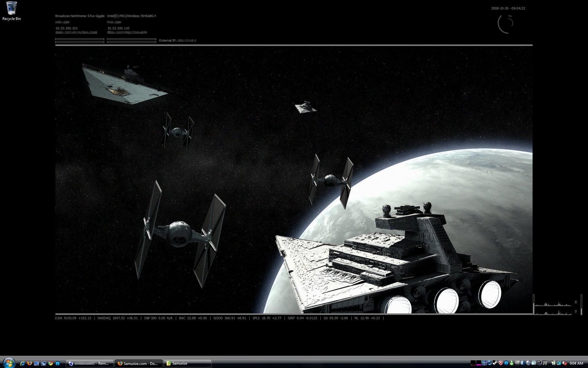588x368 pixels.
Task: Click the Windows Start orb
Action: [x=9, y=363]
